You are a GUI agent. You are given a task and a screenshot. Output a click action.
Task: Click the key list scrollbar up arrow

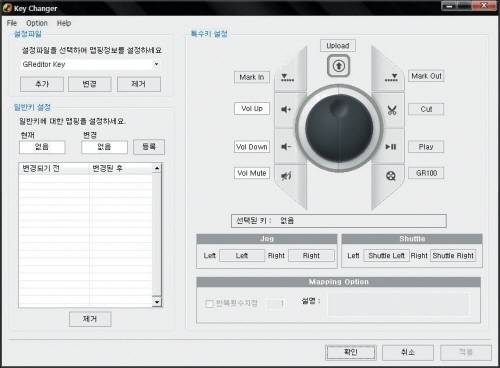click(157, 168)
